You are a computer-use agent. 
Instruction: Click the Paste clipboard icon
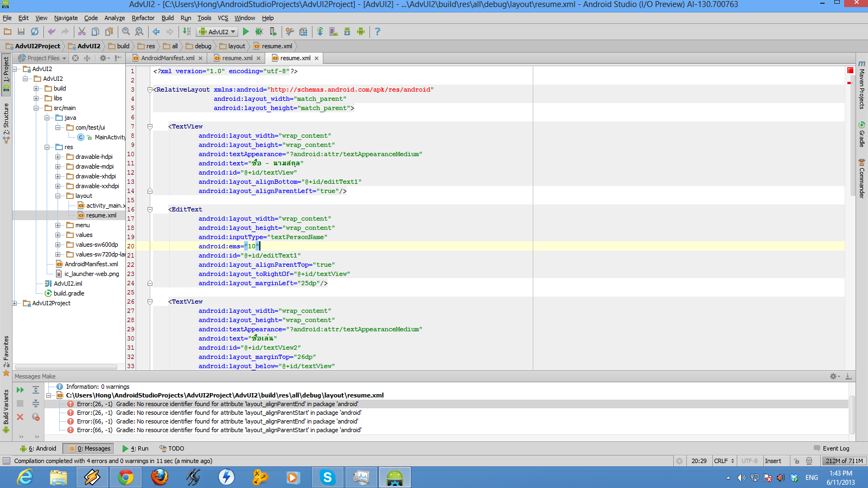tap(109, 32)
